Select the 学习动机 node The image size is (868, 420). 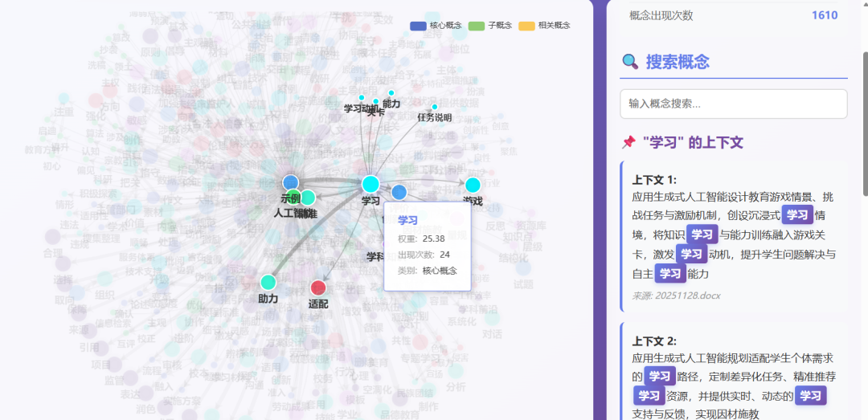362,98
